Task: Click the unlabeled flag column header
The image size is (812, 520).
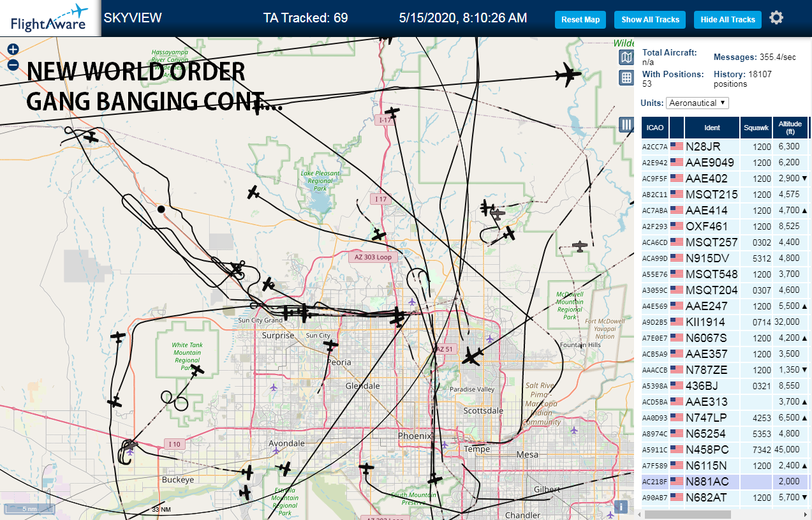Action: point(676,128)
